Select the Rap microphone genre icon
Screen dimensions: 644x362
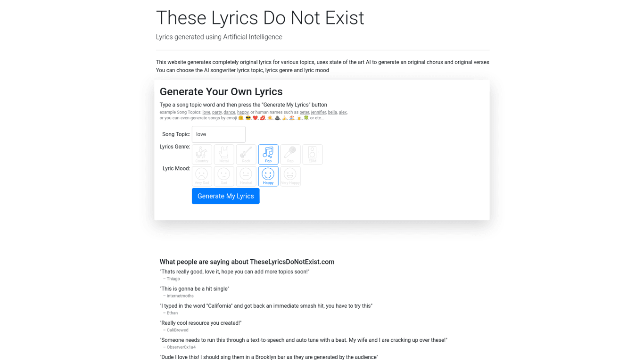(290, 154)
